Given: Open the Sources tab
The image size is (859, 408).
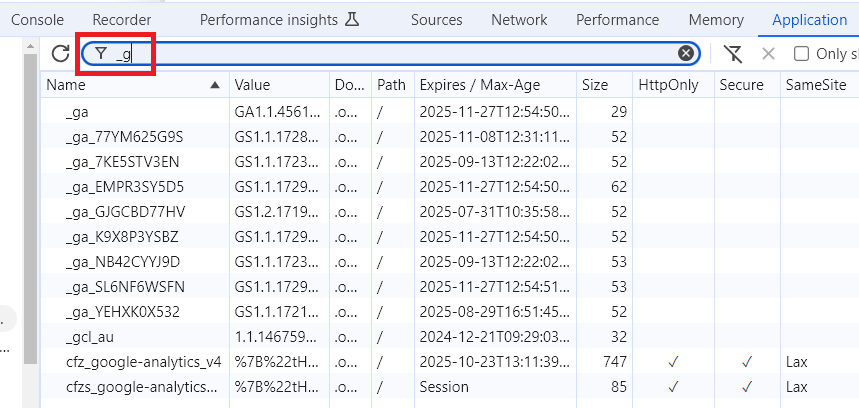Looking at the screenshot, I should click(436, 20).
